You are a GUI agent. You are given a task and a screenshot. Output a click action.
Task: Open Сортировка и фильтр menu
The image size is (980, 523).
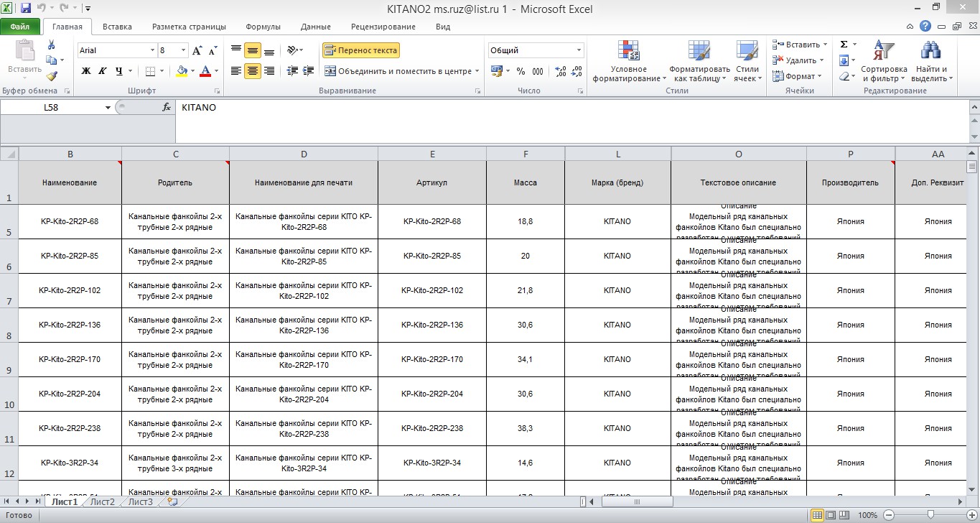884,61
